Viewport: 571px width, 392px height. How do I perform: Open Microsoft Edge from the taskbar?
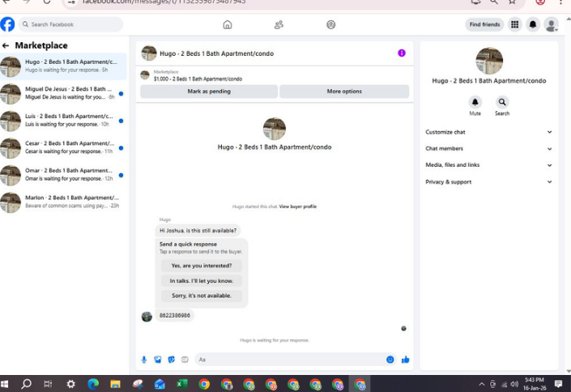[x=93, y=384]
